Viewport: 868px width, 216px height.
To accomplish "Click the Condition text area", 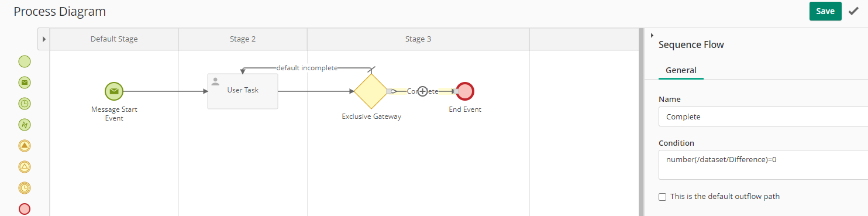I will [x=763, y=164].
